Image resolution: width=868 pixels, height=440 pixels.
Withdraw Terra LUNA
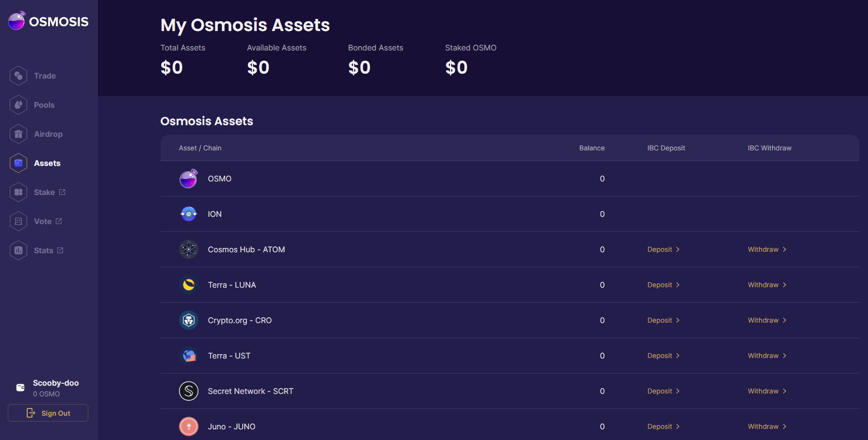767,285
